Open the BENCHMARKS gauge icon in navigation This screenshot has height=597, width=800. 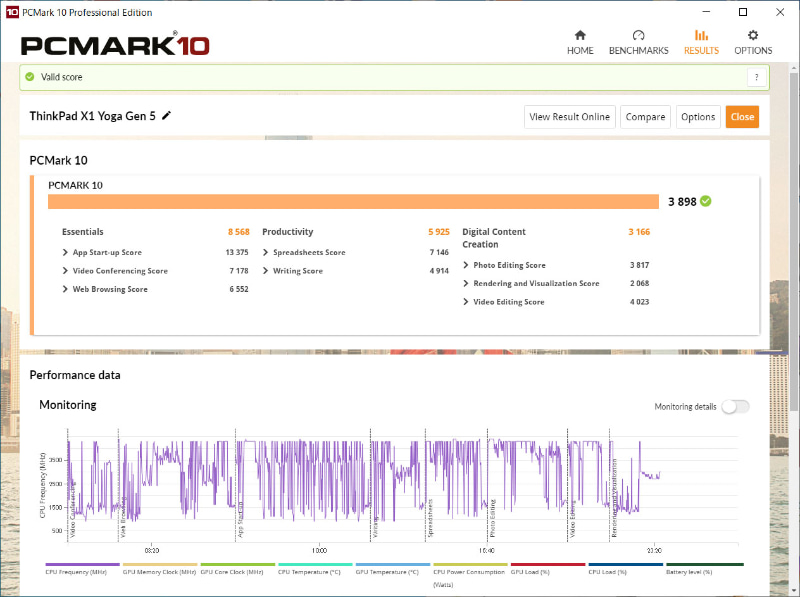pyautogui.click(x=637, y=34)
